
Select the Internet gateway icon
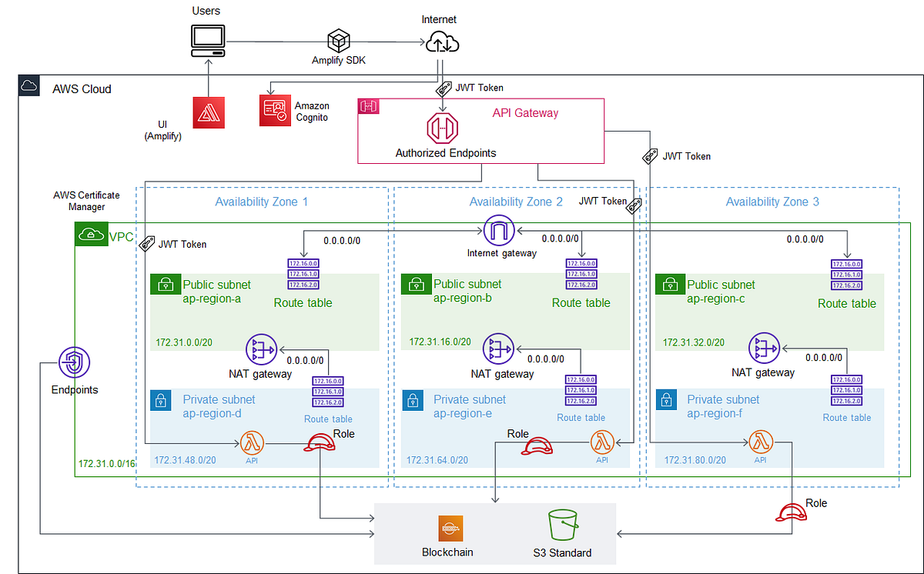coord(499,230)
